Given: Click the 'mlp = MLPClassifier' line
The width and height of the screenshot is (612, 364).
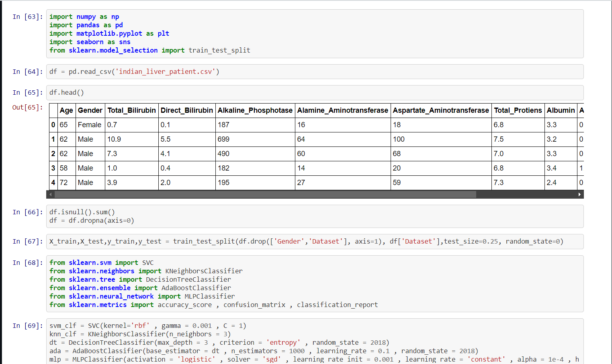Looking at the screenshot, I should tap(314, 360).
